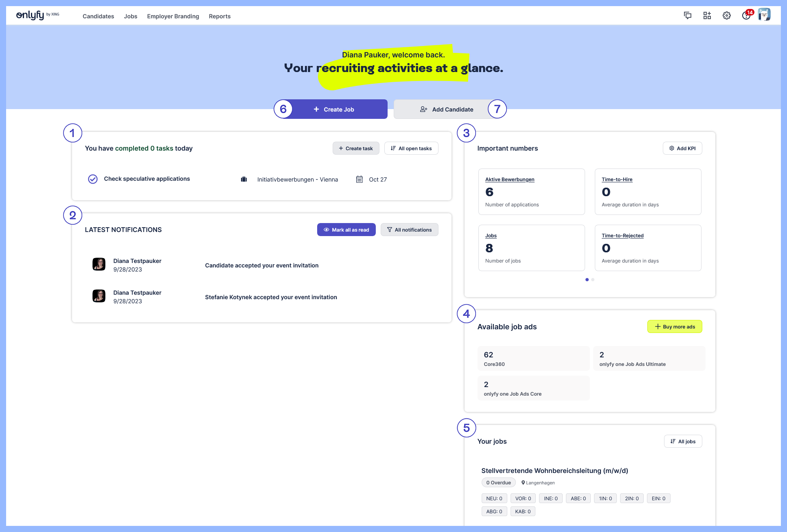Open the Jobs KPI showing 8 jobs
Image resolution: width=787 pixels, height=532 pixels.
point(491,235)
